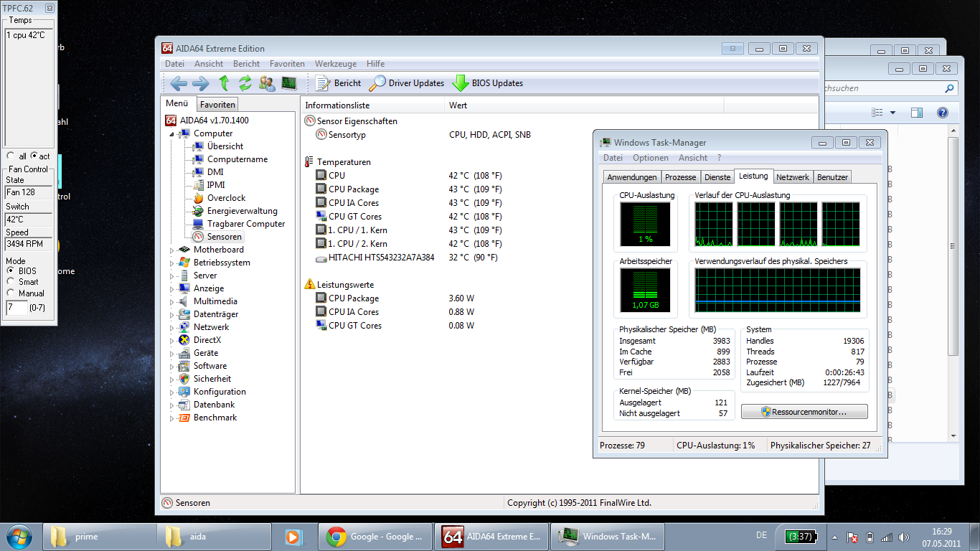Select Computername tree item
This screenshot has height=551, width=980.
tap(237, 159)
